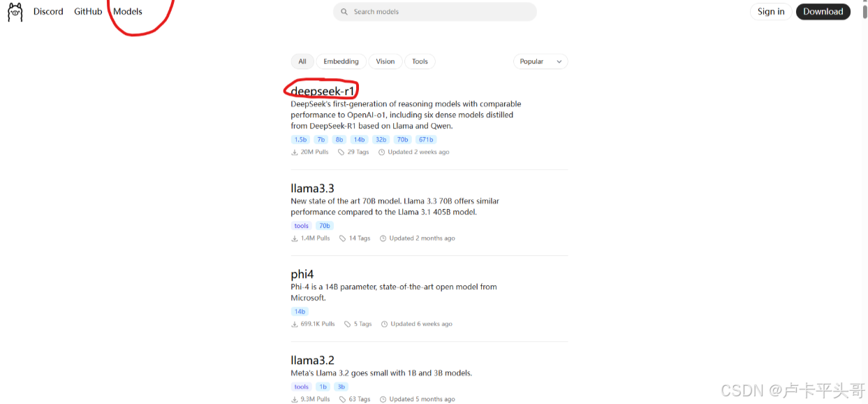Viewport: 868px width, 404px height.
Task: Open the Popular sort dropdown
Action: point(540,62)
